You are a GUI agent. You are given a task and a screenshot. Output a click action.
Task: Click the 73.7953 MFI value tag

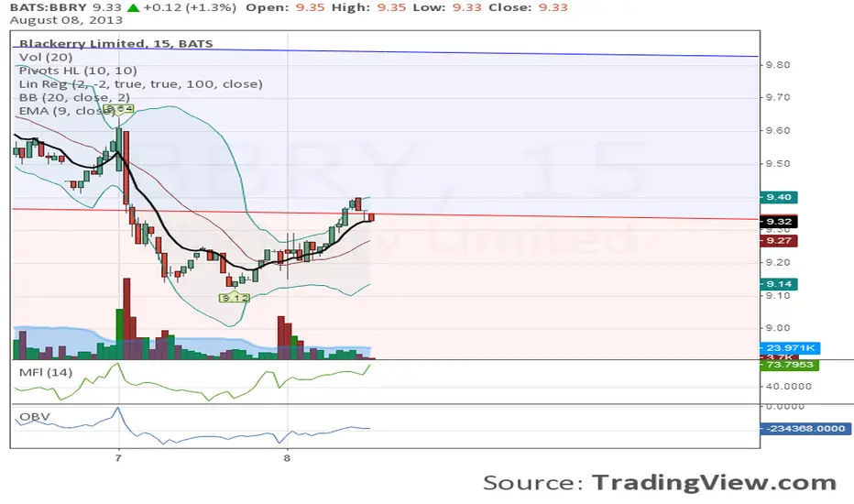(x=789, y=365)
